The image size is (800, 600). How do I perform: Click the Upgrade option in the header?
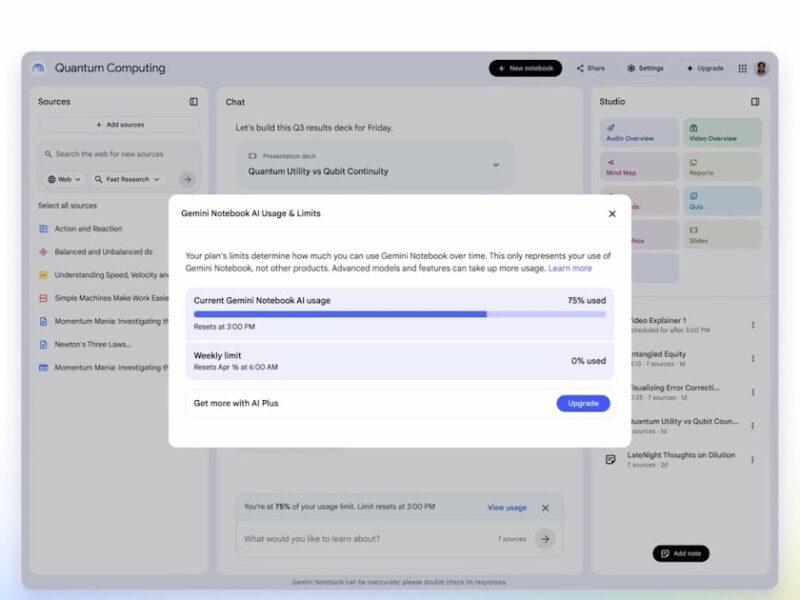point(705,68)
